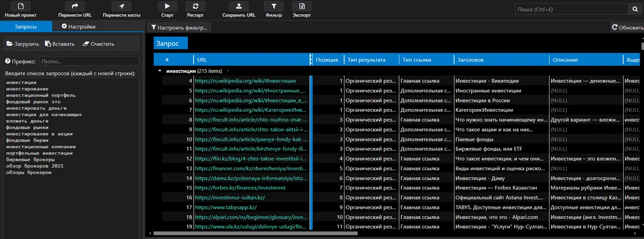Click the Экспорт file icon
The width and height of the screenshot is (644, 239).
[x=302, y=6]
